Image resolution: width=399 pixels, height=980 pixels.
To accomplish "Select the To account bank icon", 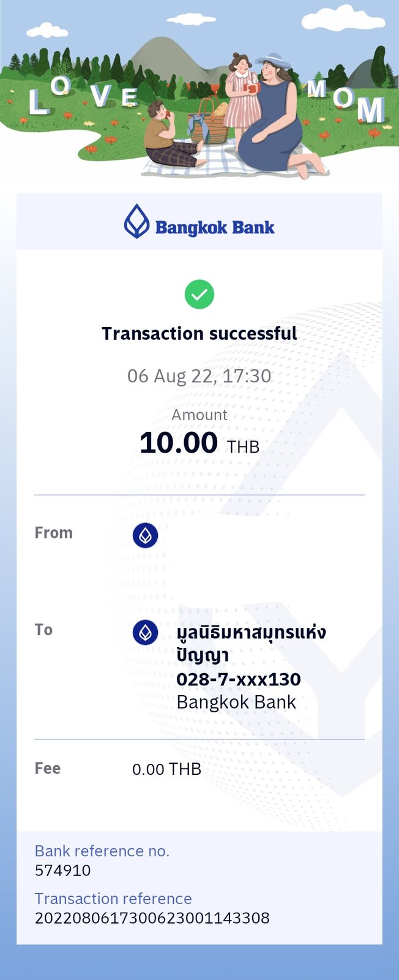I will 145,632.
